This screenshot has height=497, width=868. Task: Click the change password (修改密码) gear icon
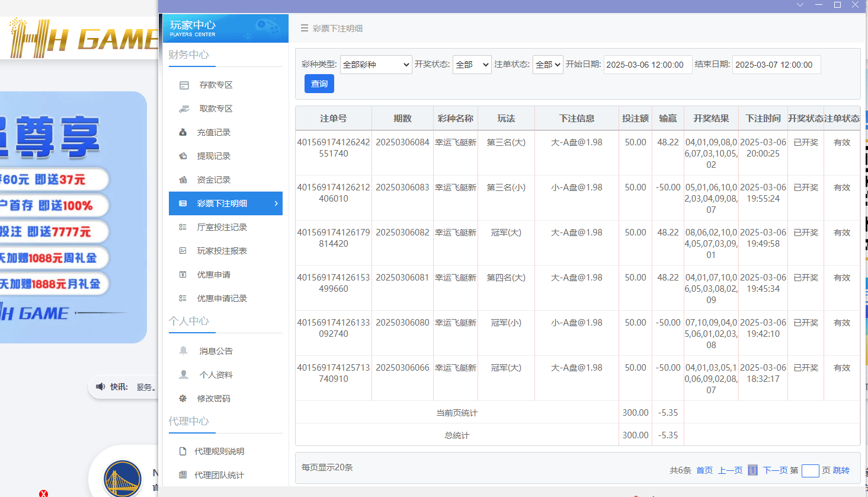point(183,399)
